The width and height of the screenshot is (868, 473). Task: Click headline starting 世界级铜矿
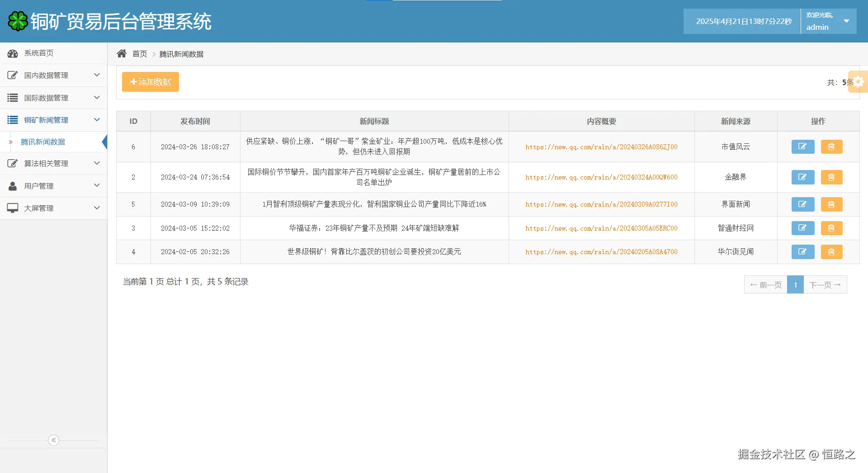(x=374, y=252)
